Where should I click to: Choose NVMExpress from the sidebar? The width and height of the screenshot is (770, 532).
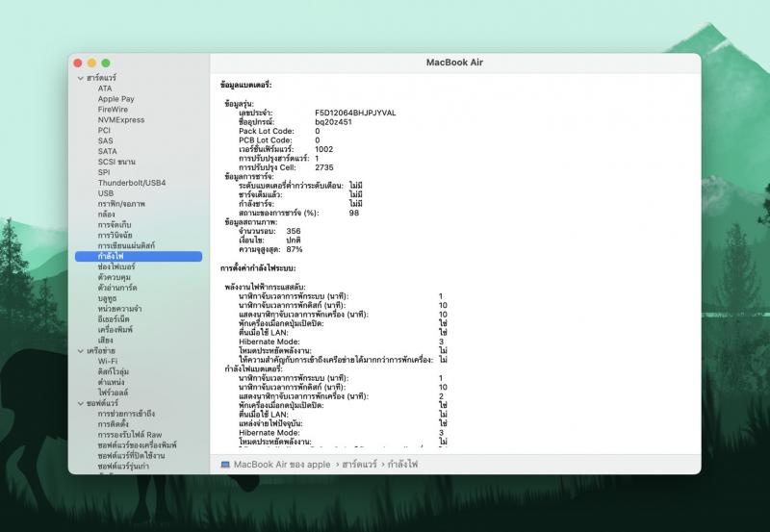point(120,120)
